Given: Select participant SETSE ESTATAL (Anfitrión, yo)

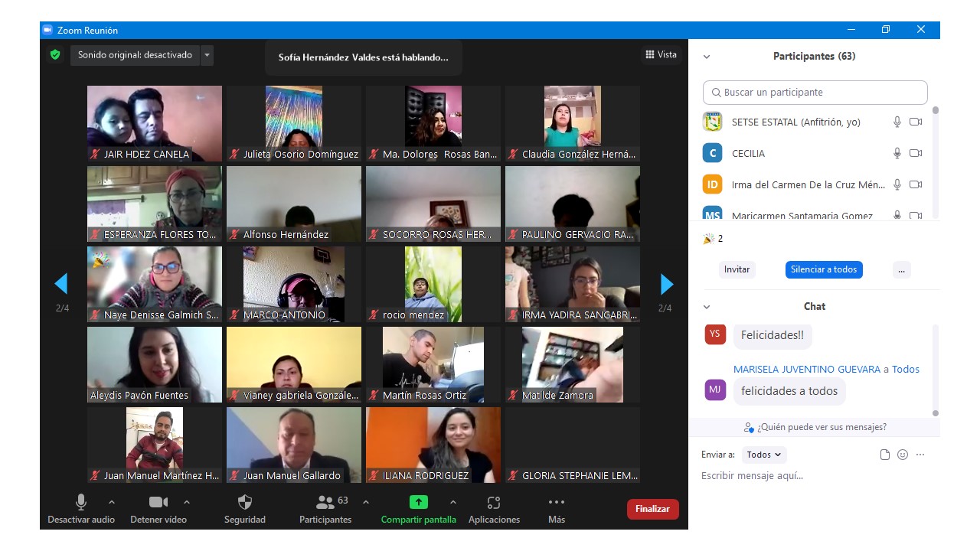Looking at the screenshot, I should (x=813, y=122).
